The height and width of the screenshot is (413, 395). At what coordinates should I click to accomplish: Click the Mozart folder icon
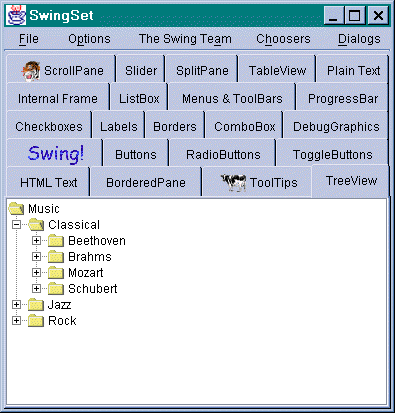[56, 273]
